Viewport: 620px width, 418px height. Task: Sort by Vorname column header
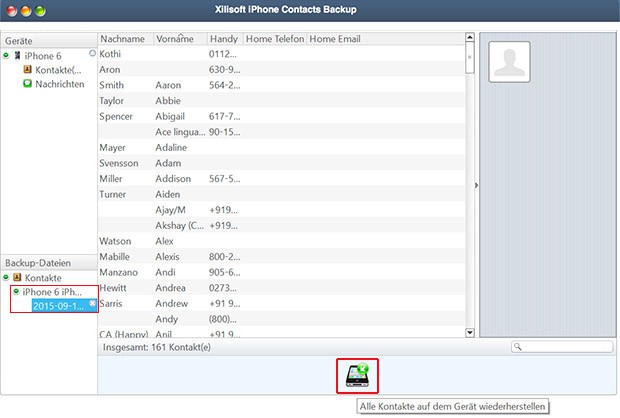tap(180, 39)
